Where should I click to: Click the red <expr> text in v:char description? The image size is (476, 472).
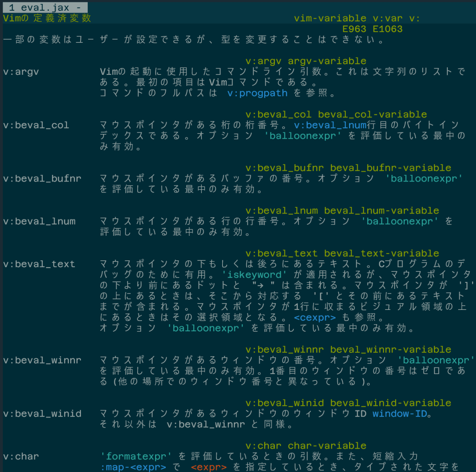coord(209,467)
